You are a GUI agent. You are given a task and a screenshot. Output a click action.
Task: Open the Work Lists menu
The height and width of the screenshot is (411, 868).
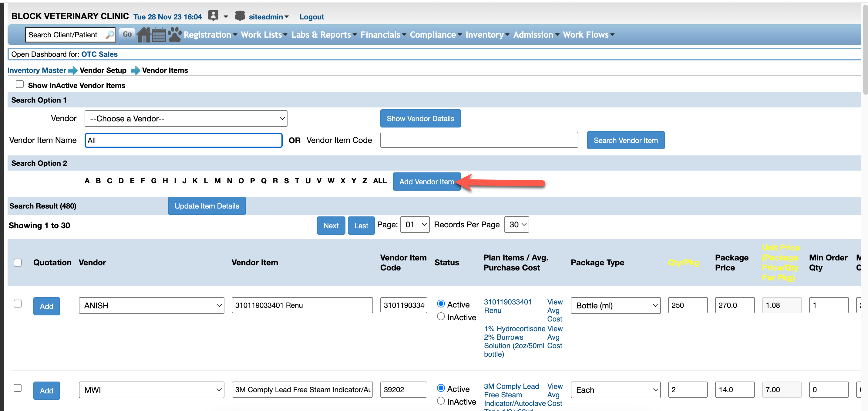(x=264, y=35)
